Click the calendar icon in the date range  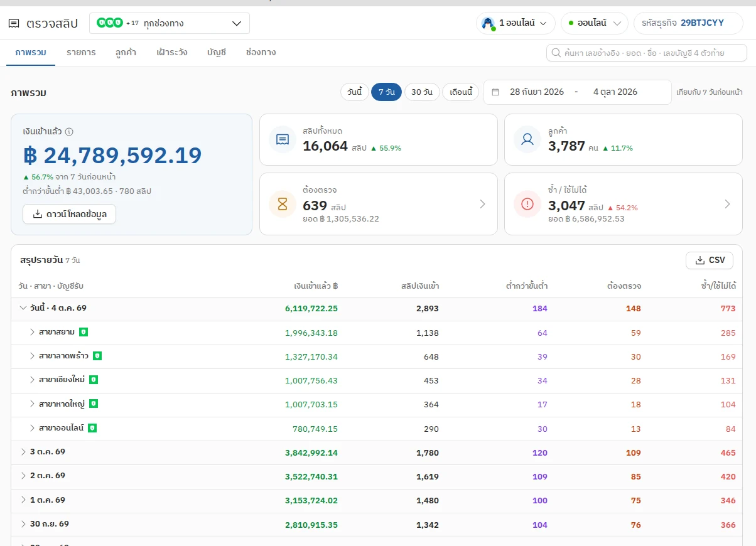tap(495, 92)
